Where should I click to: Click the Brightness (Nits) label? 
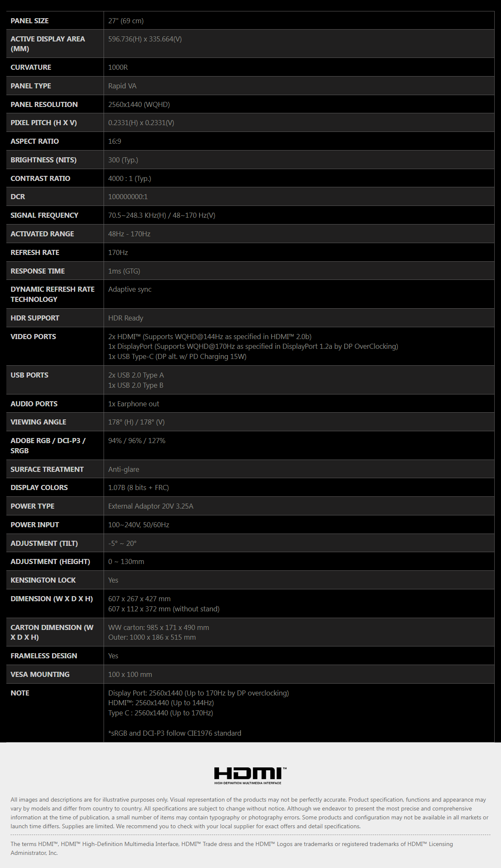coord(44,160)
